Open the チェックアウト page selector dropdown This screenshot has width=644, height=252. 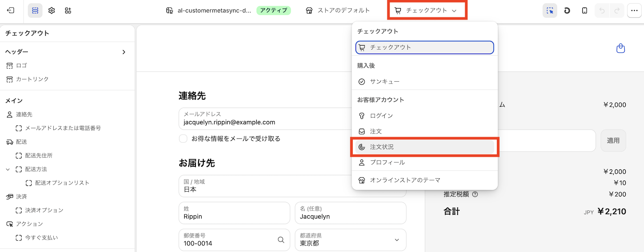(x=426, y=10)
